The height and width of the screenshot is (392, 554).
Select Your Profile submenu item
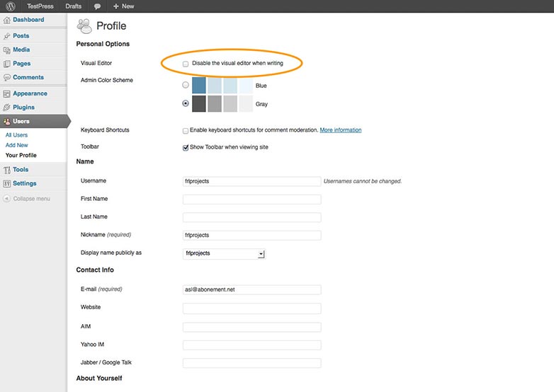pyautogui.click(x=21, y=155)
